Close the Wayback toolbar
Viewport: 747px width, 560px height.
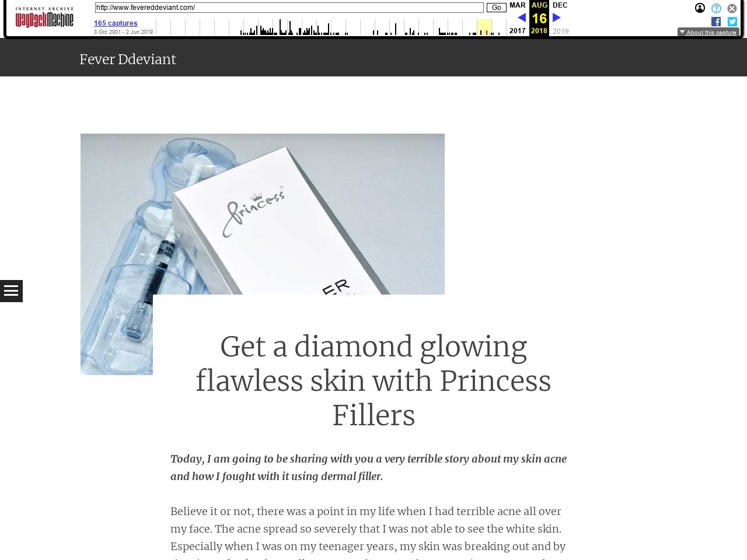point(732,8)
